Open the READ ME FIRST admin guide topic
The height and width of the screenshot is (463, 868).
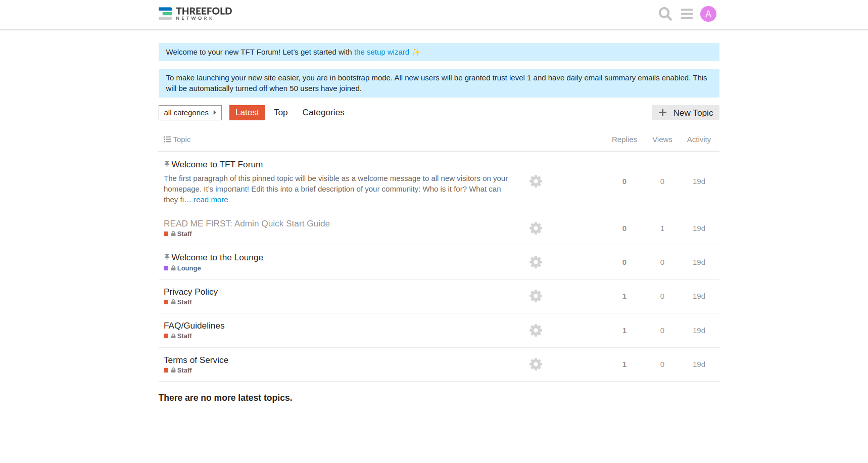[247, 223]
